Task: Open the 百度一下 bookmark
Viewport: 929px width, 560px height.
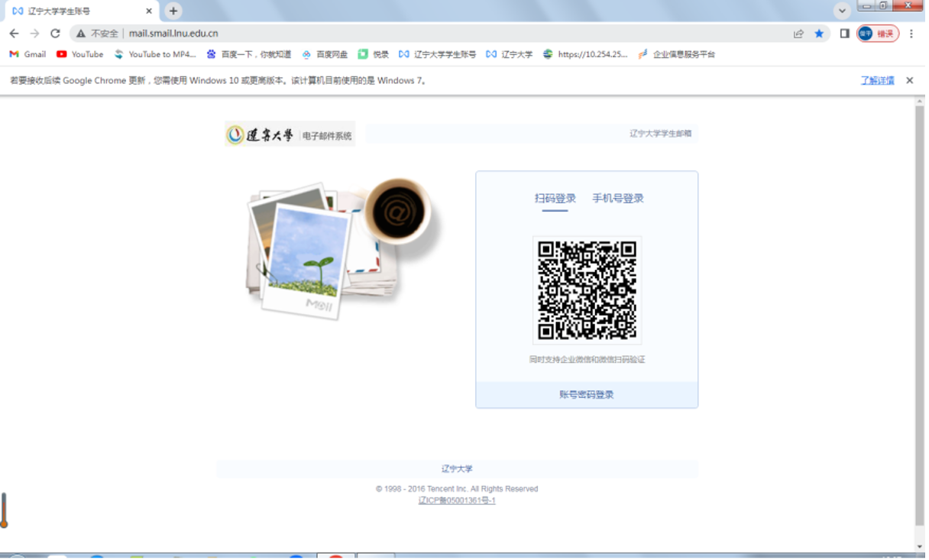Action: click(x=249, y=54)
